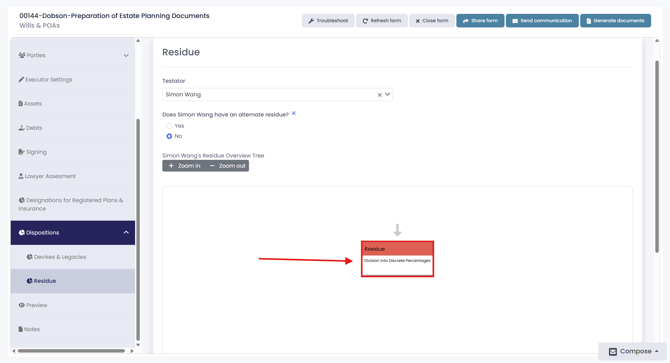This screenshot has width=670, height=363.
Task: Select the Residue subsection
Action: coord(73,281)
